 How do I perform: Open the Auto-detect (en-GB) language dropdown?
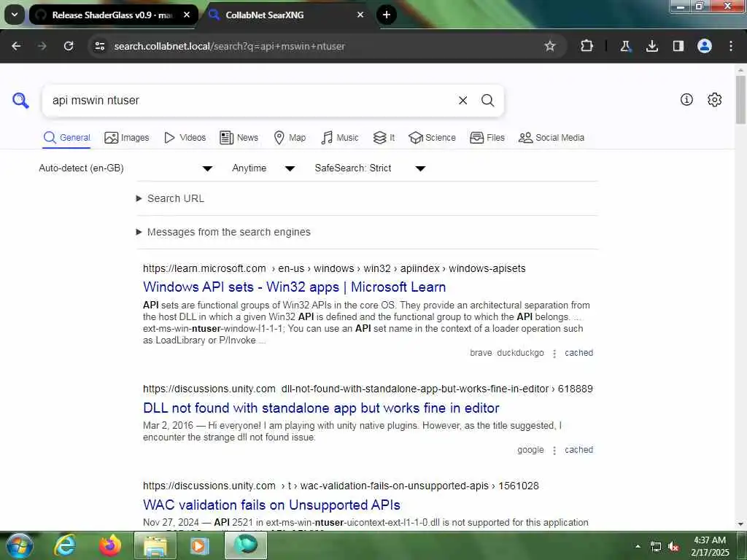point(125,168)
